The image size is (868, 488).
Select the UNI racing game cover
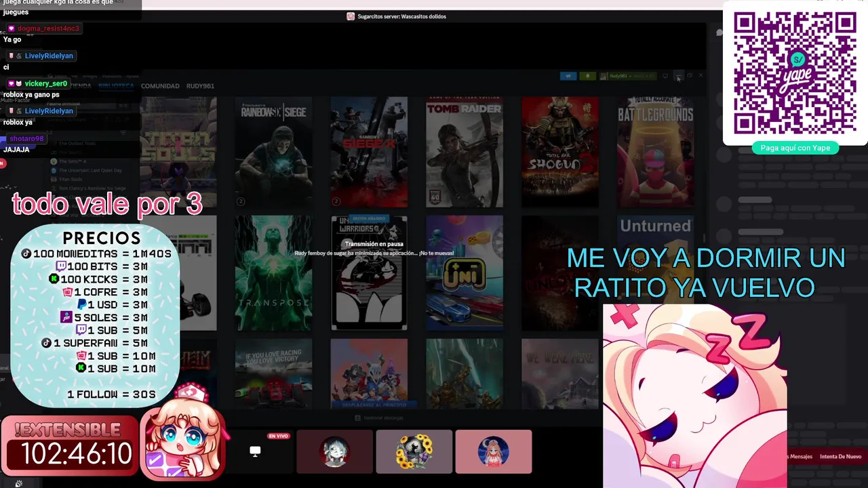pos(465,273)
